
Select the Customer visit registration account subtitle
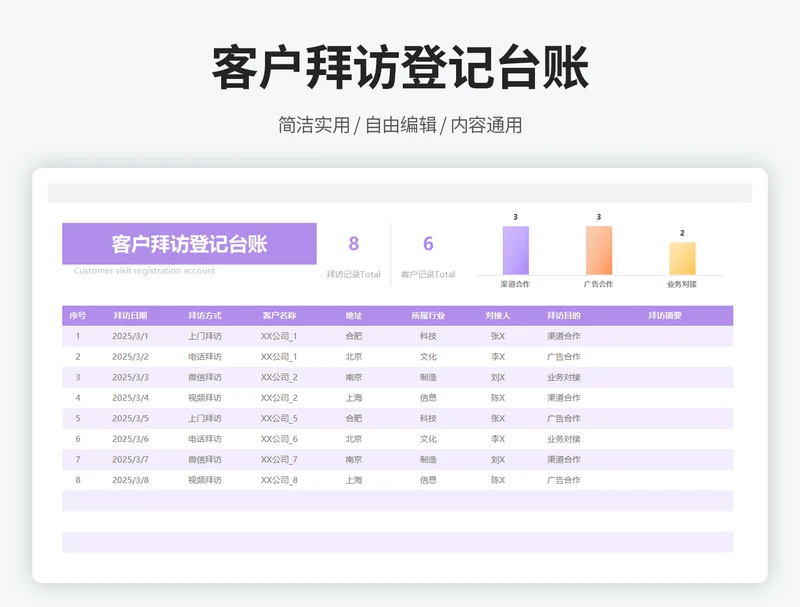(144, 270)
